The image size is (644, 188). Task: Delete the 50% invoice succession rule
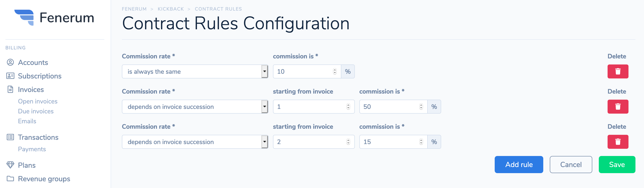click(x=618, y=107)
